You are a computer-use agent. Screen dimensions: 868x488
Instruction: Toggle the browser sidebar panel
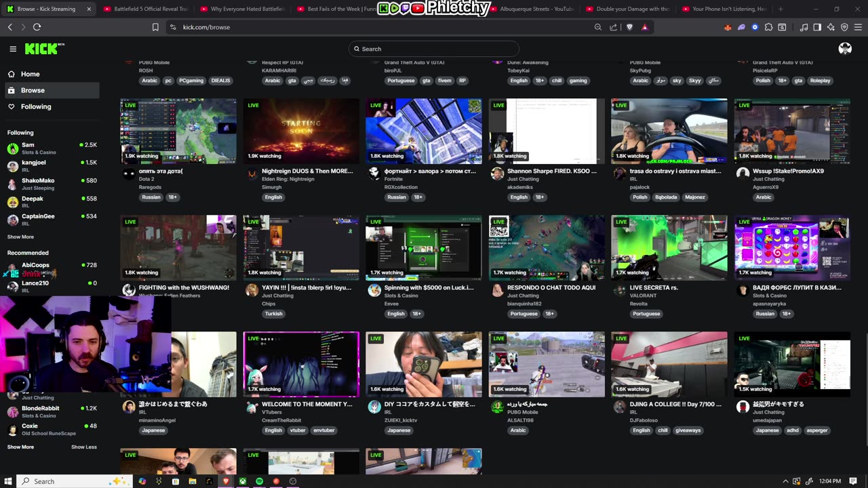(x=817, y=27)
